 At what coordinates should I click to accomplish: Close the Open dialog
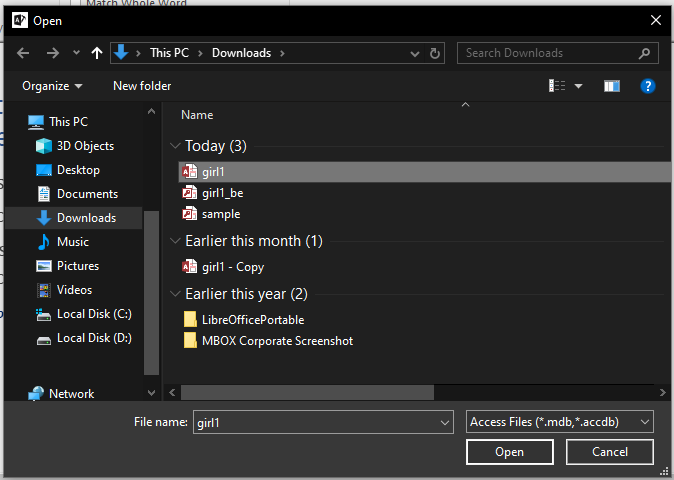[x=656, y=20]
